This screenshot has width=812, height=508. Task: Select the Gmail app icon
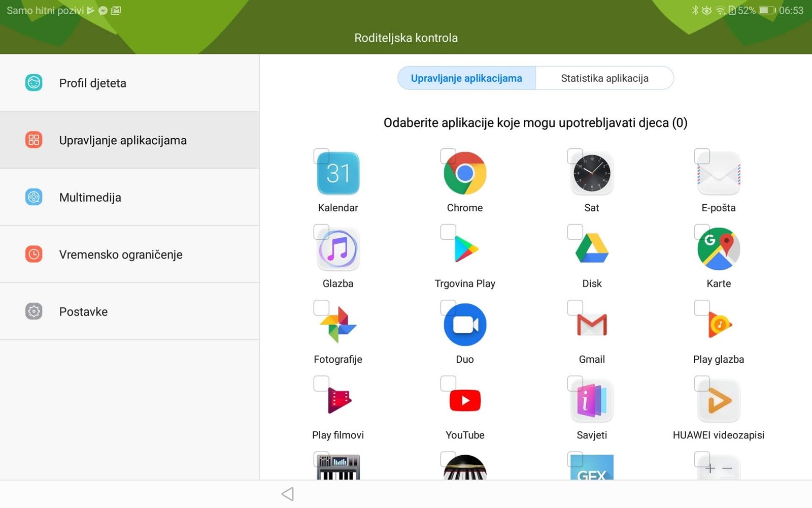(x=592, y=325)
